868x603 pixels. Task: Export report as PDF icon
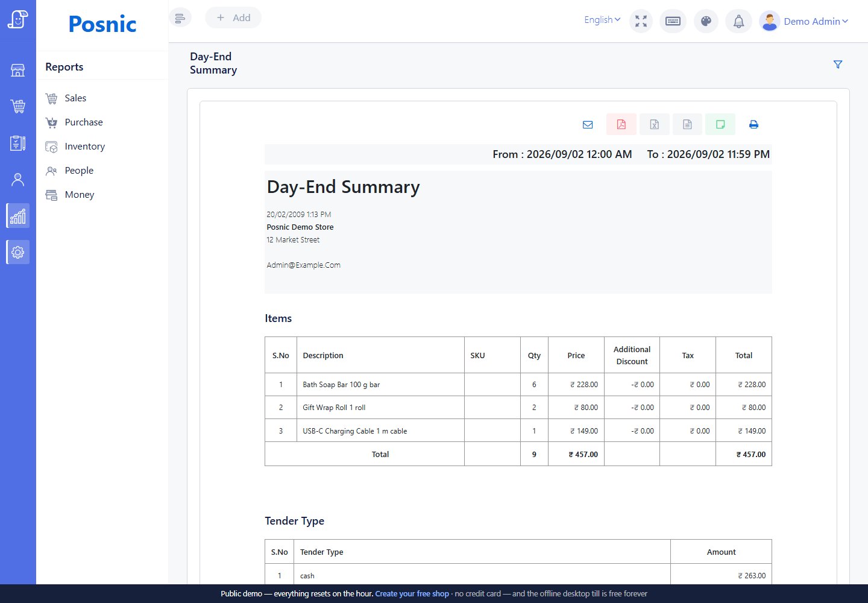pyautogui.click(x=621, y=124)
